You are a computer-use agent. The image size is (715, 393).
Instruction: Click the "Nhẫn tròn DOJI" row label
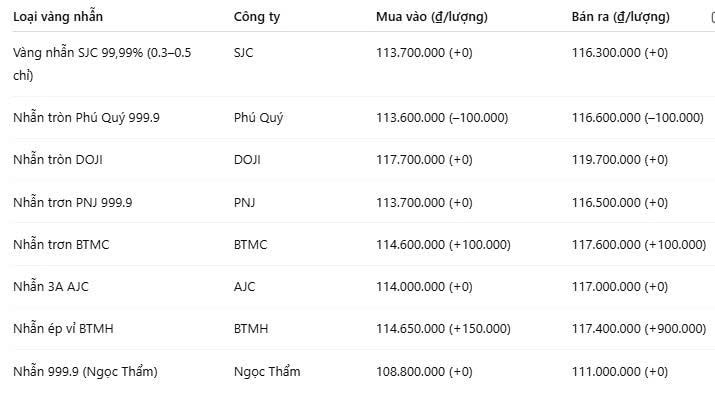pos(58,160)
